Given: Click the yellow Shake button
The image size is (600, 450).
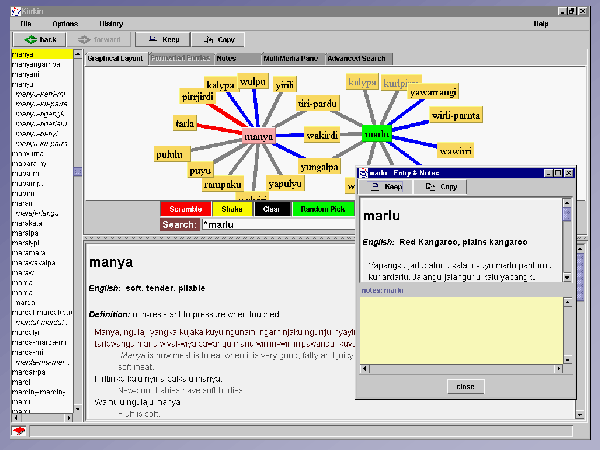Looking at the screenshot, I should (x=231, y=209).
